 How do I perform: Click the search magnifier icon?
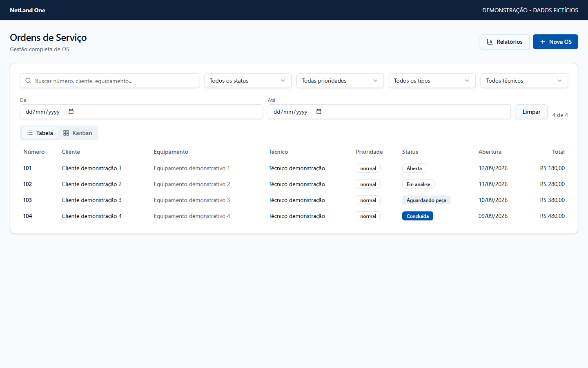click(x=28, y=81)
